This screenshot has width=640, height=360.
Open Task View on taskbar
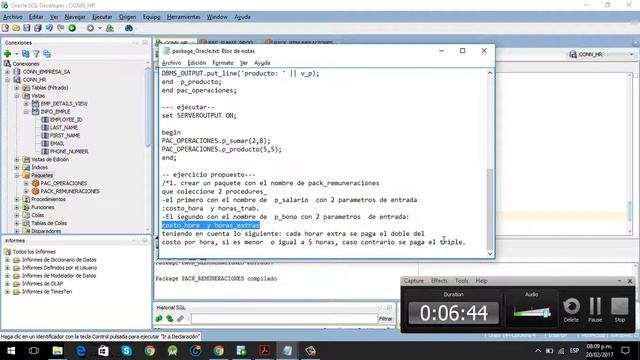[34, 351]
